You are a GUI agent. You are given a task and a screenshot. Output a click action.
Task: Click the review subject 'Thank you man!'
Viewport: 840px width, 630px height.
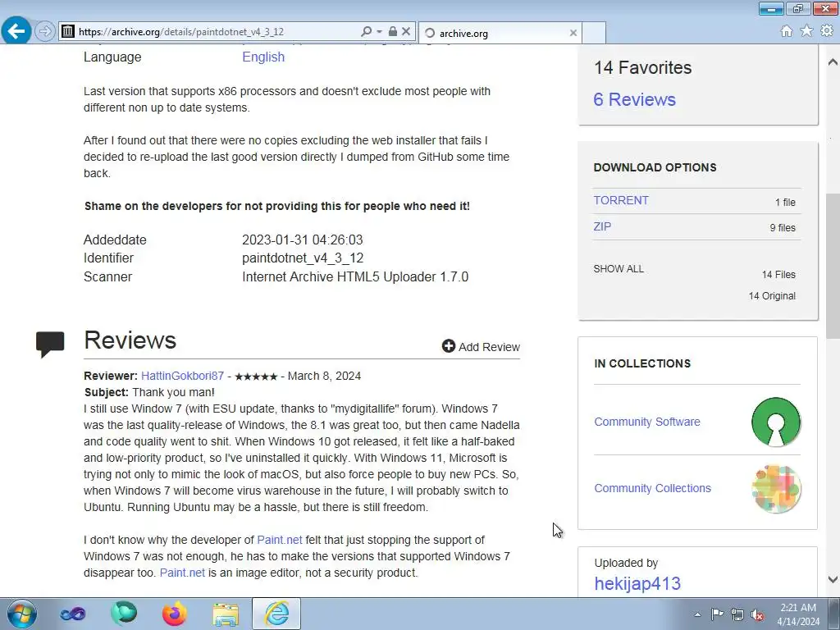click(x=174, y=392)
